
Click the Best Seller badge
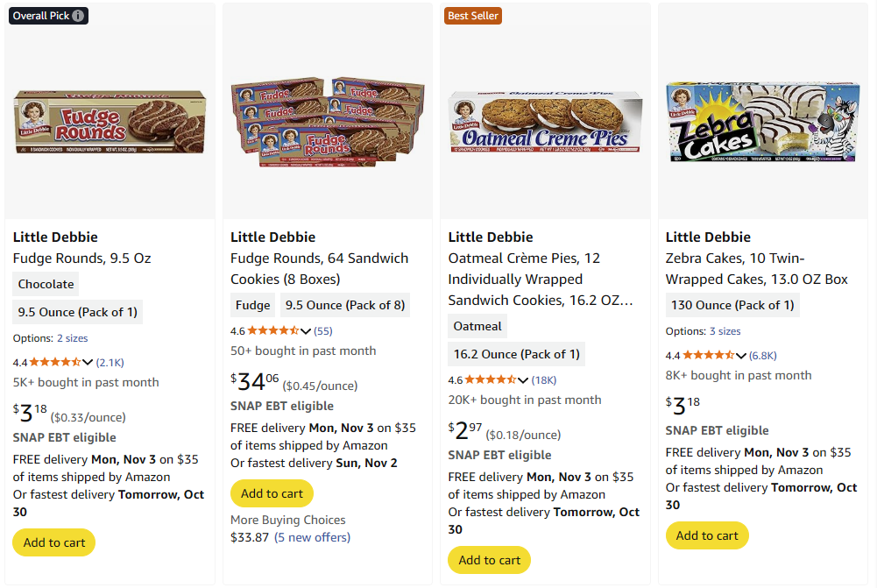tap(472, 16)
